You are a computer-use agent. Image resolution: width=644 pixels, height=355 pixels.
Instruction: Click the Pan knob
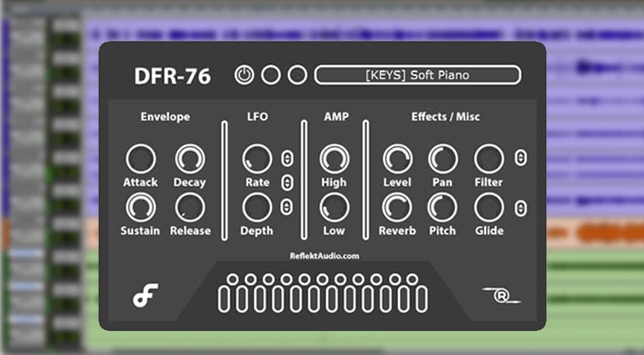click(x=442, y=159)
